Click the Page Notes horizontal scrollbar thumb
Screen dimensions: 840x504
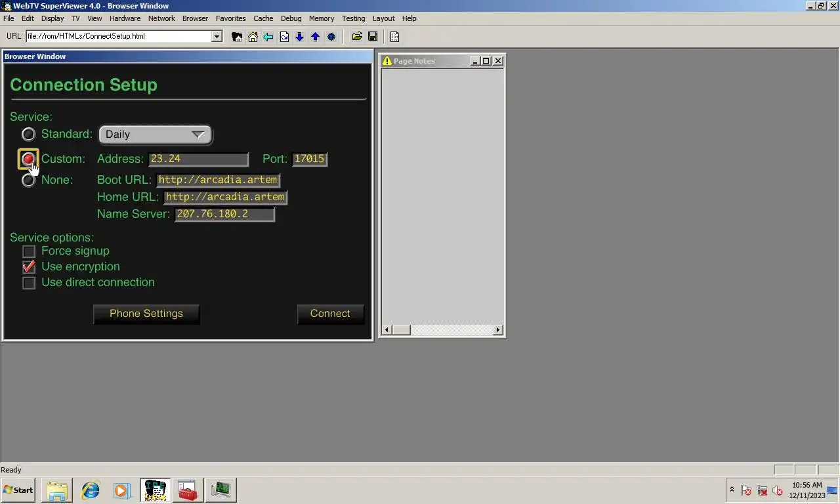[401, 330]
